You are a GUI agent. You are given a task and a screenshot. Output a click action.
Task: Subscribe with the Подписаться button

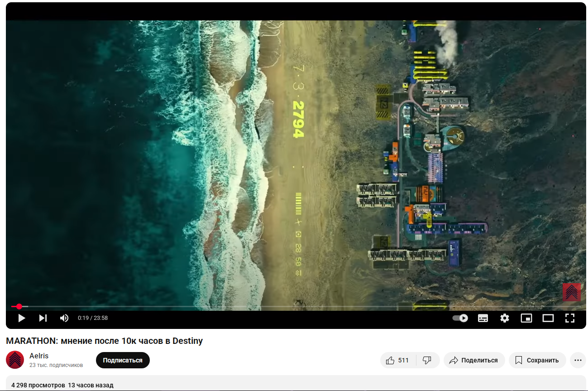pyautogui.click(x=123, y=360)
